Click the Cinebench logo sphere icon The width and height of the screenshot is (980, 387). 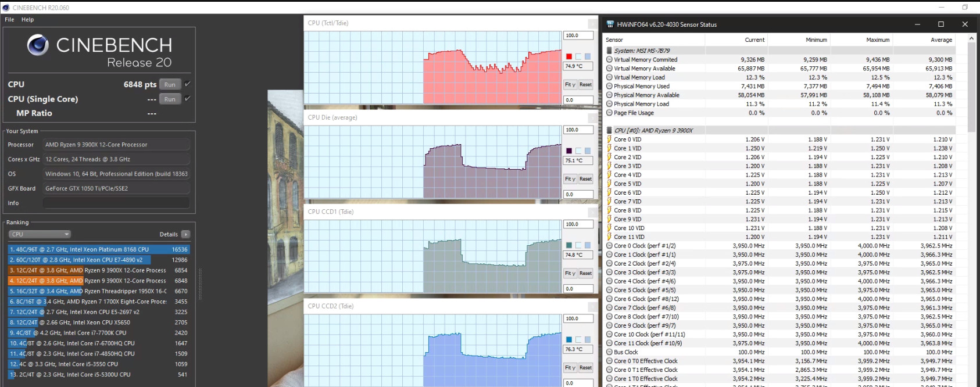coord(38,45)
